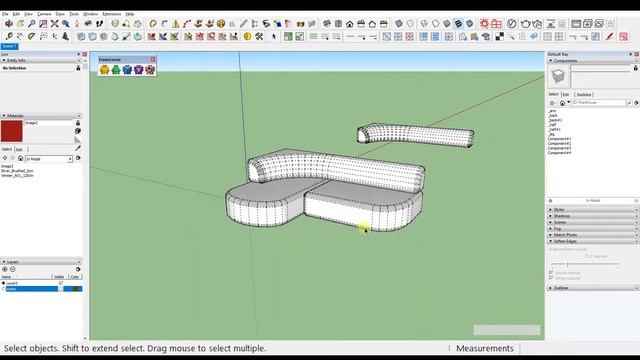This screenshot has width=640, height=360.
Task: Enable the X-Ray face style
Action: (399, 24)
